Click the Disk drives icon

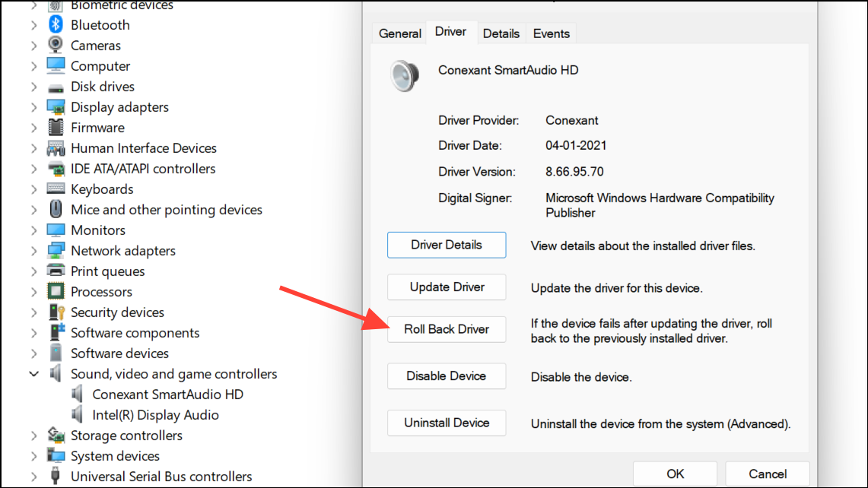(56, 87)
